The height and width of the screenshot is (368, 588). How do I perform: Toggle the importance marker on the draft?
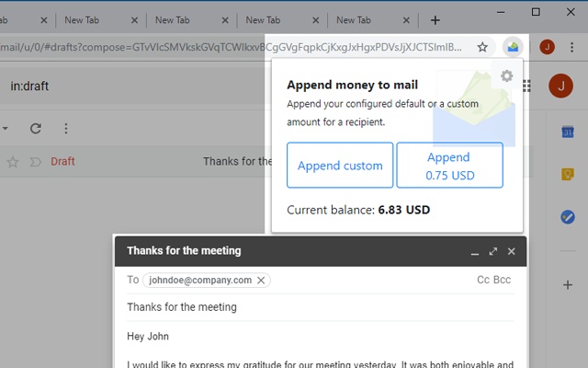35,162
